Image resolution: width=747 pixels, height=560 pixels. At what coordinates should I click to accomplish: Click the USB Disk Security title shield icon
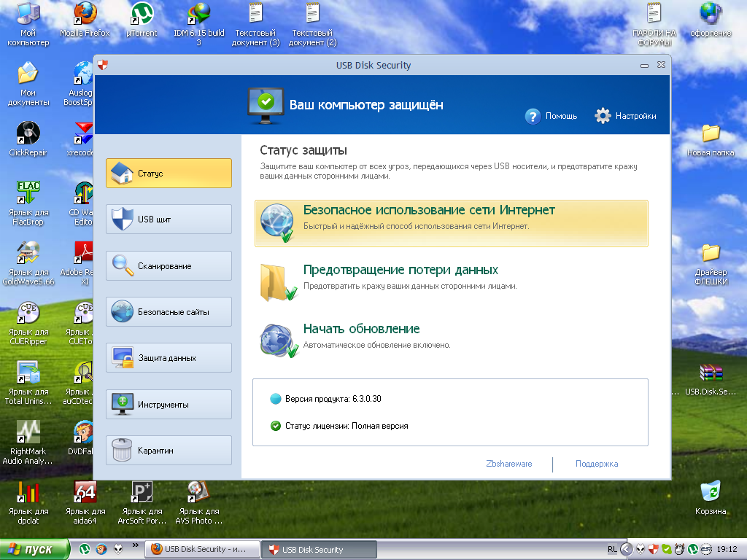pyautogui.click(x=102, y=65)
